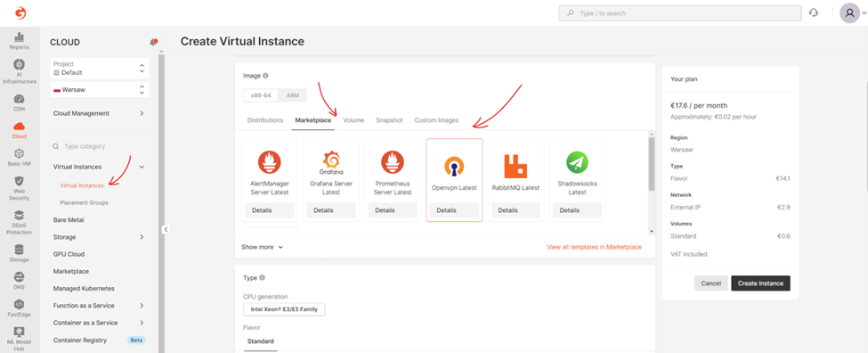Choose ARM architecture

(292, 95)
